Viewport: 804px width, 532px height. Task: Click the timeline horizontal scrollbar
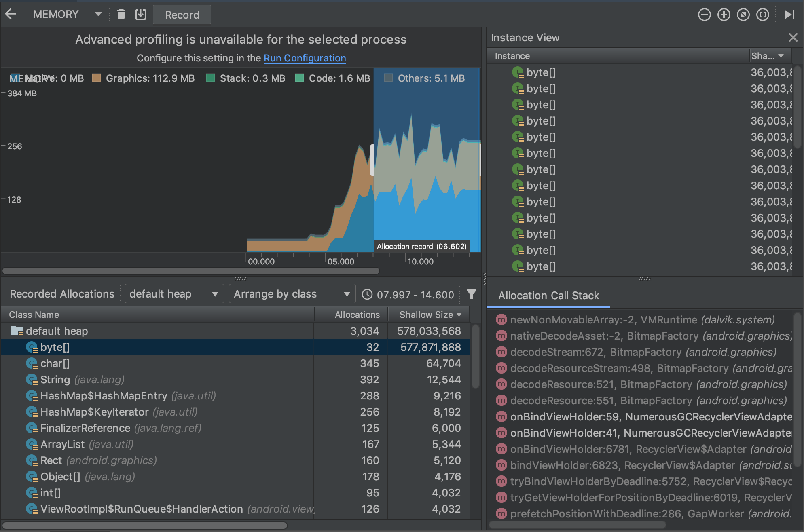190,270
